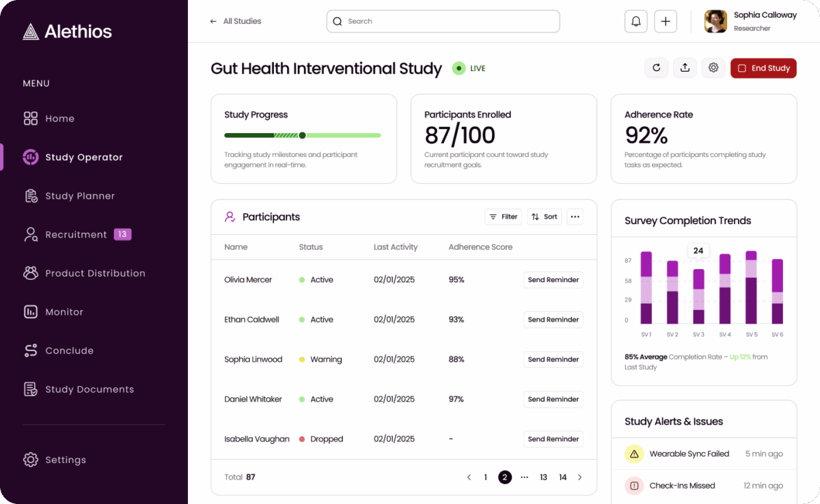Screen dimensions: 820x504
Task: Open the participants three-dot more menu
Action: point(575,216)
